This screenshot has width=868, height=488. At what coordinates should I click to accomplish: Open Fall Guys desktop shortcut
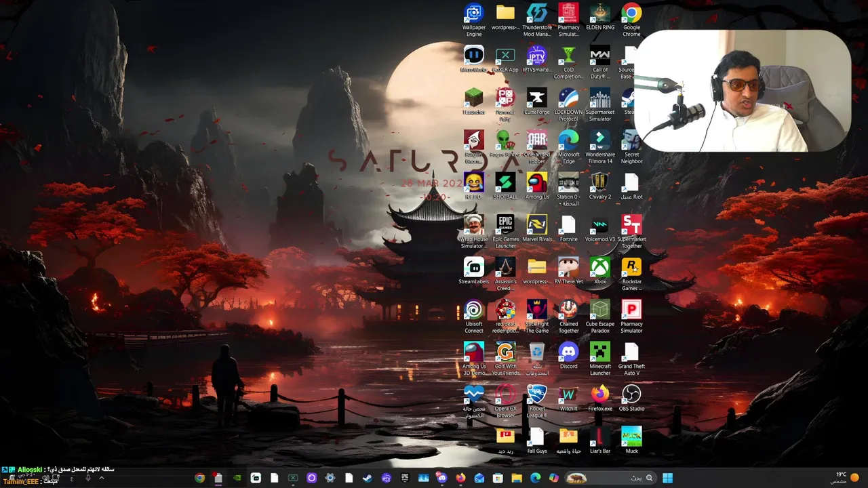536,441
